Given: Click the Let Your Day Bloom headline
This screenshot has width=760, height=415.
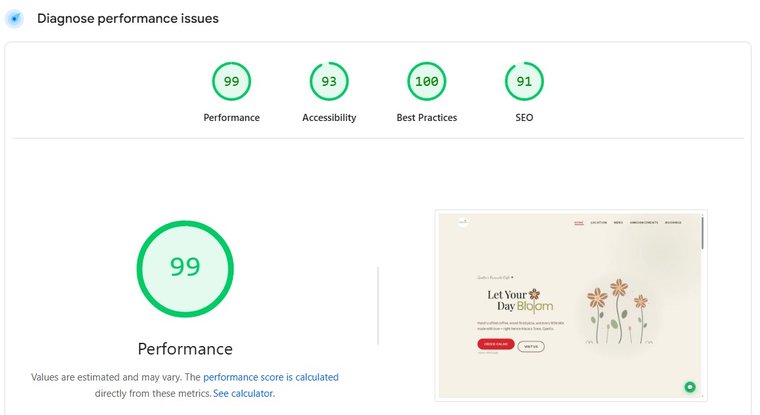Looking at the screenshot, I should pyautogui.click(x=520, y=301).
